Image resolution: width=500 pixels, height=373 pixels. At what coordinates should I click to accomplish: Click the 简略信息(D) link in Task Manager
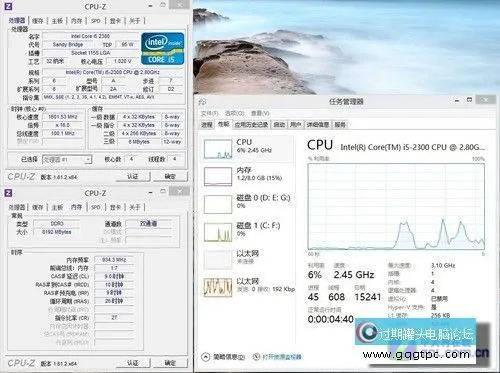coord(229,357)
